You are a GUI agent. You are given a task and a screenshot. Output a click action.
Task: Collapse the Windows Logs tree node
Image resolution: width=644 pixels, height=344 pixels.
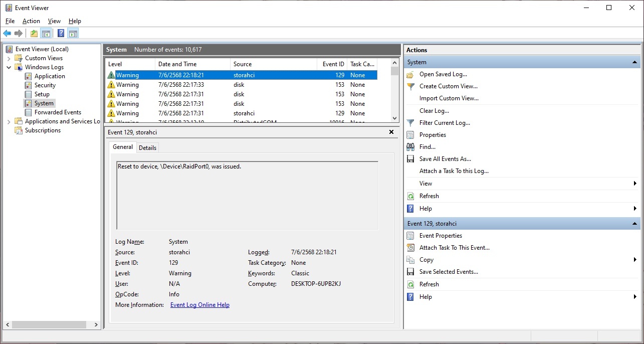pos(9,67)
